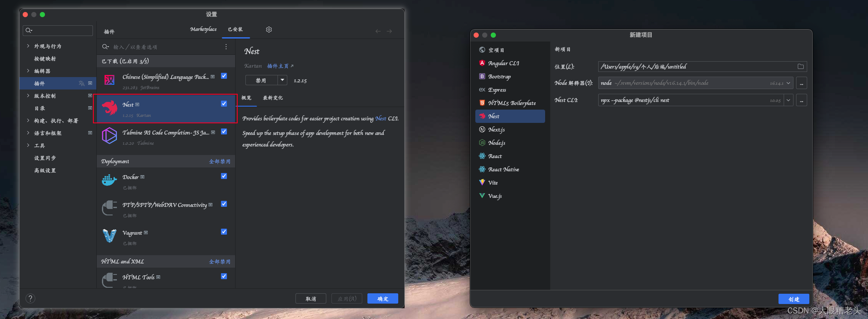Click browse button next to Nest CLI

[x=802, y=100]
